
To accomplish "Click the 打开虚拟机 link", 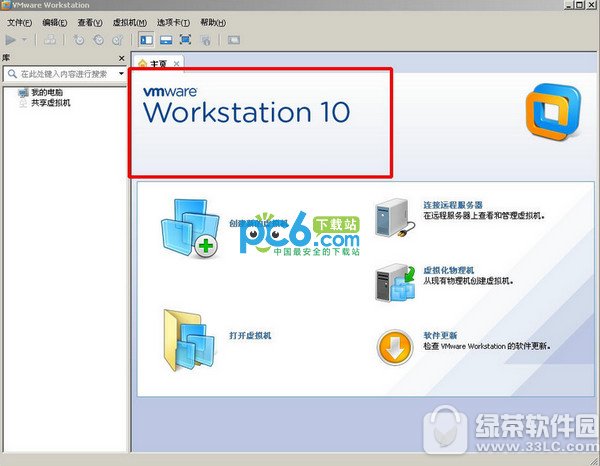I will pyautogui.click(x=250, y=335).
